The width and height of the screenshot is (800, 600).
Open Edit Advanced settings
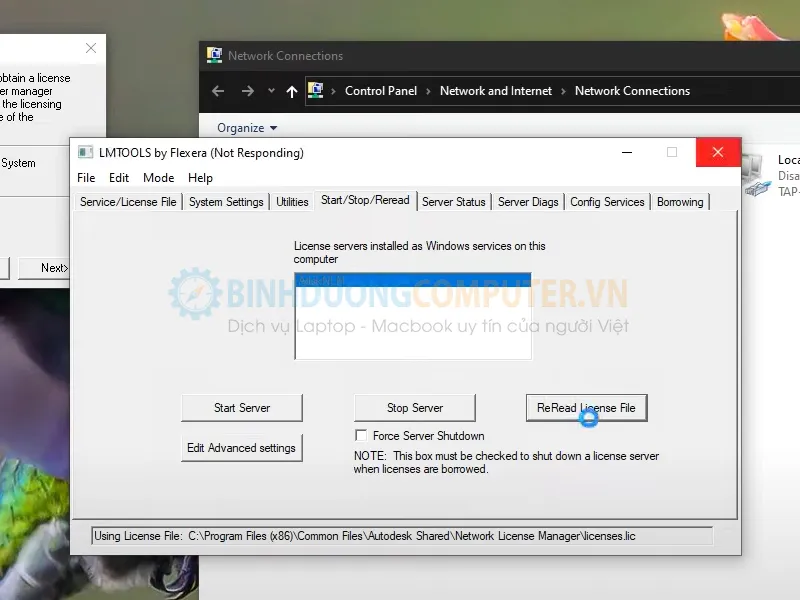point(241,448)
